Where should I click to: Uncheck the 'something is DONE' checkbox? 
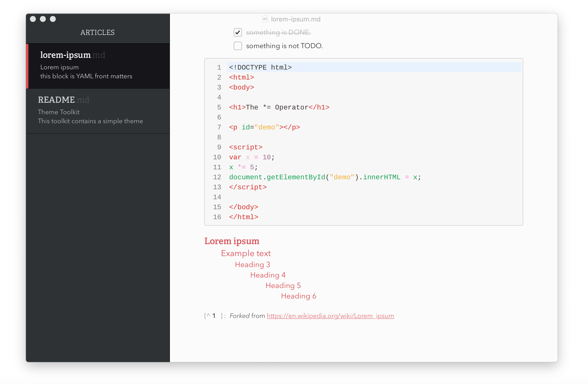point(238,32)
